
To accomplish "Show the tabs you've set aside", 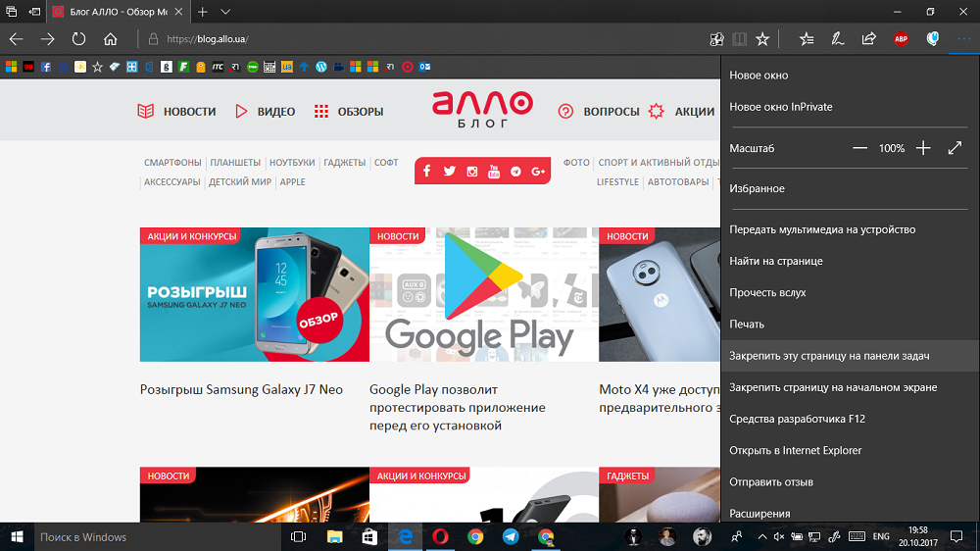I will tap(11, 12).
